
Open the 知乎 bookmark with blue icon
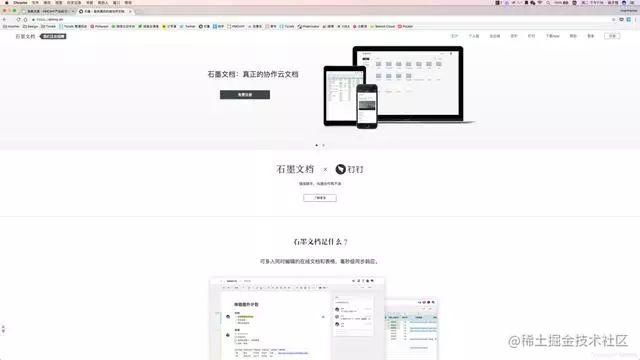218,26
